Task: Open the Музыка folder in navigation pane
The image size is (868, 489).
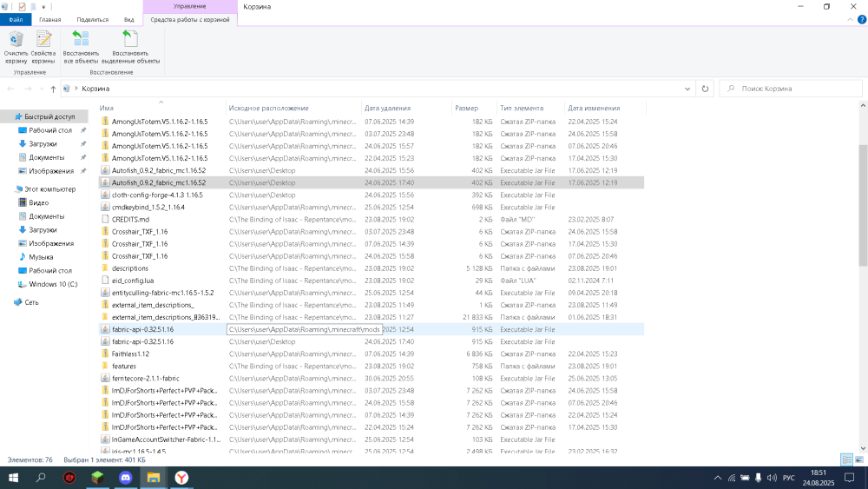Action: (41, 257)
